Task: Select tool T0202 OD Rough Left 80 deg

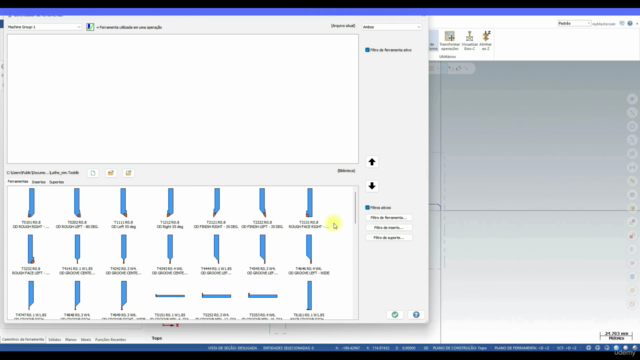Action: 77,207
